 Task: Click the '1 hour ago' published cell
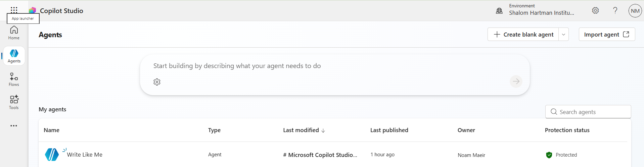382,155
